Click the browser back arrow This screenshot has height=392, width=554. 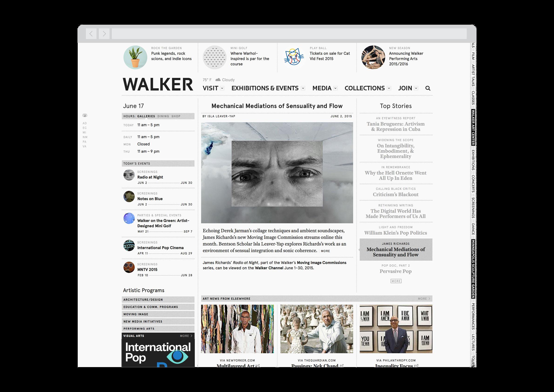91,34
